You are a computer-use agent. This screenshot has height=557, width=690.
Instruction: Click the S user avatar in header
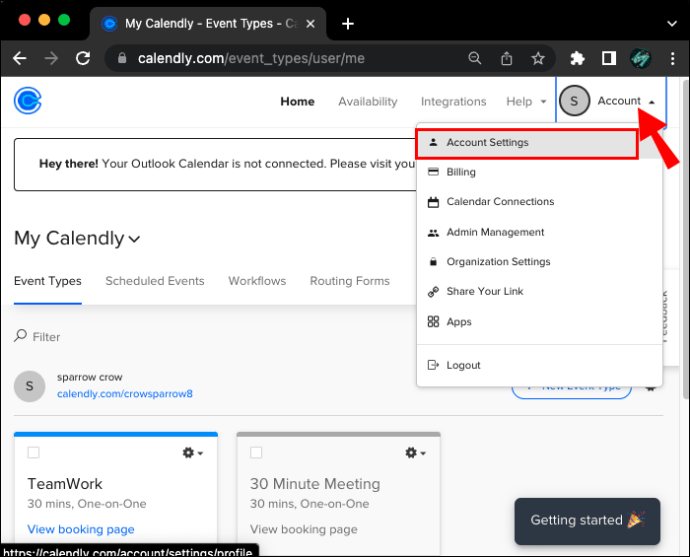pyautogui.click(x=574, y=101)
